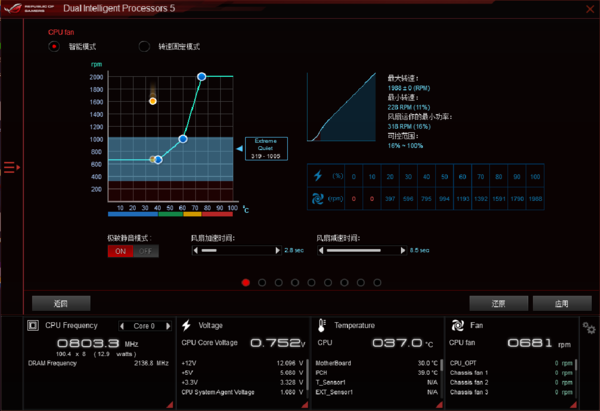This screenshot has height=411, width=600.
Task: Click the 0.752 V CPU Core Voltage value
Action: click(x=278, y=343)
